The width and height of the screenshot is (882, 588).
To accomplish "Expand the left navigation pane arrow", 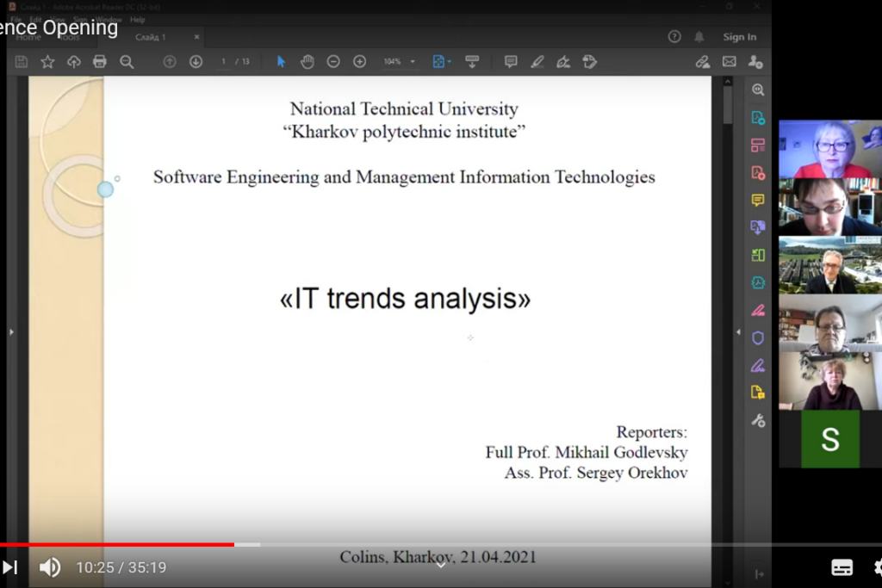I will [x=11, y=332].
